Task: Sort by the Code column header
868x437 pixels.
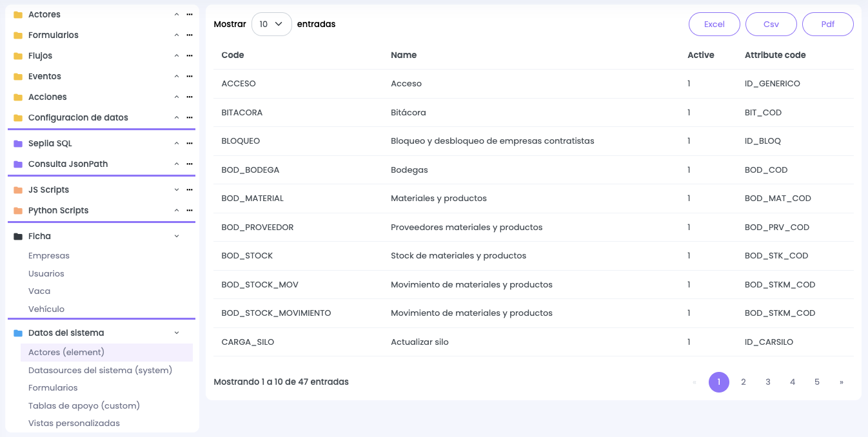Action: click(233, 55)
